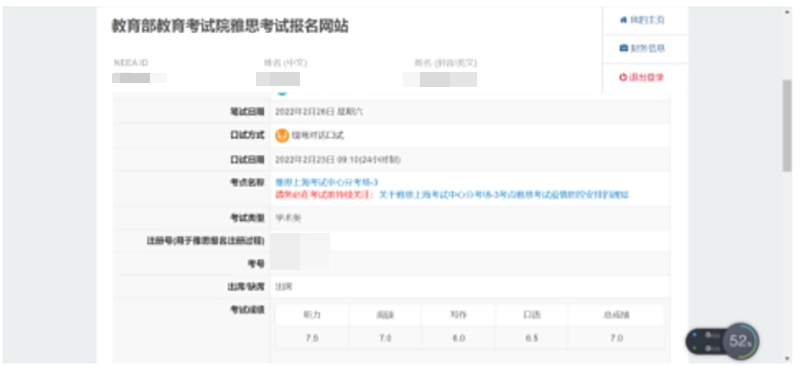Click the 总成绩 column header
800x366 pixels.
pos(617,315)
